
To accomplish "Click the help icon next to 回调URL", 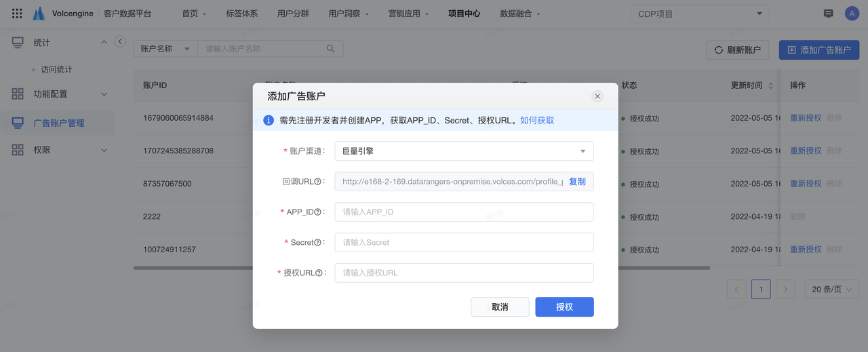I will tap(319, 182).
